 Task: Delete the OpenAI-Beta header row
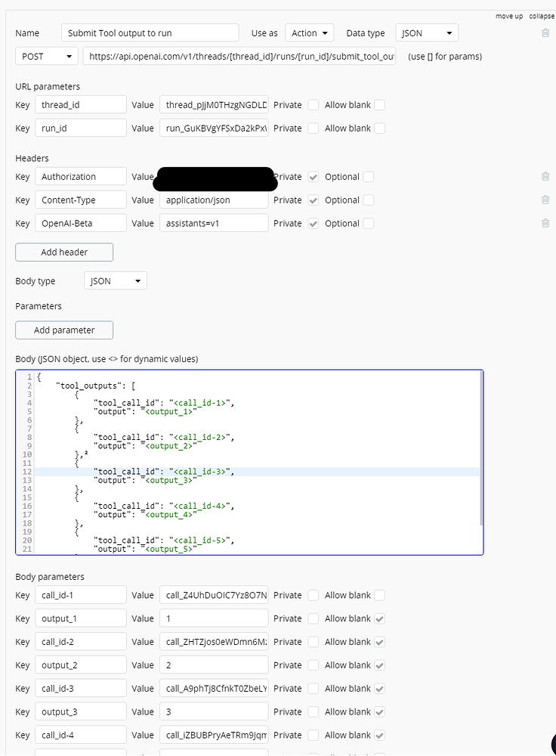[545, 223]
